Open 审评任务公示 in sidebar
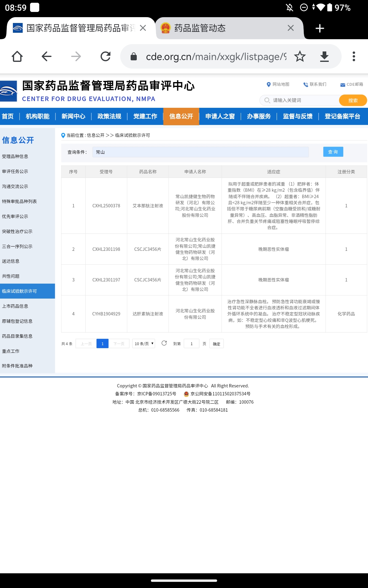This screenshot has height=588, width=368. pos(15,171)
